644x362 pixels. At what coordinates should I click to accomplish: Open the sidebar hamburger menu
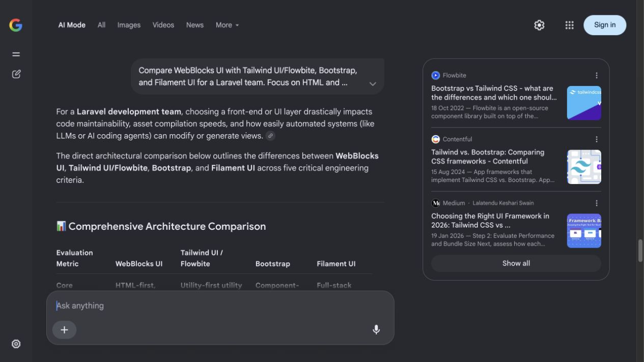tap(16, 54)
